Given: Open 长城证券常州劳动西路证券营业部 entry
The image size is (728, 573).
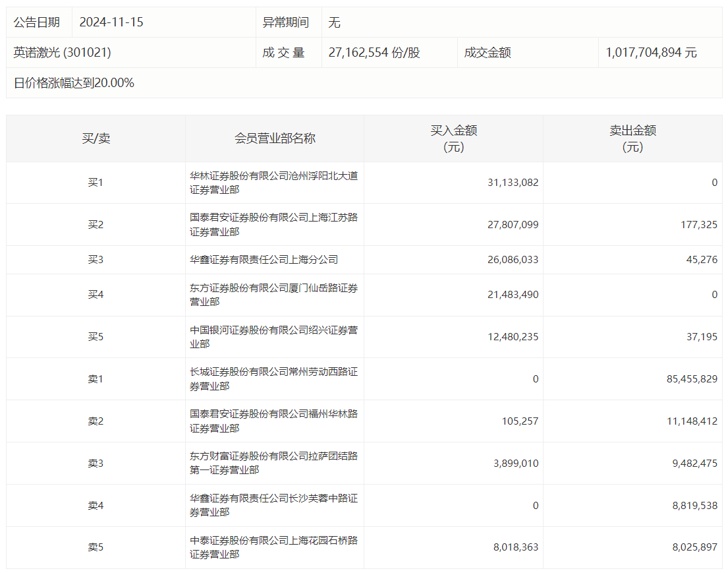Looking at the screenshot, I should pos(274,378).
